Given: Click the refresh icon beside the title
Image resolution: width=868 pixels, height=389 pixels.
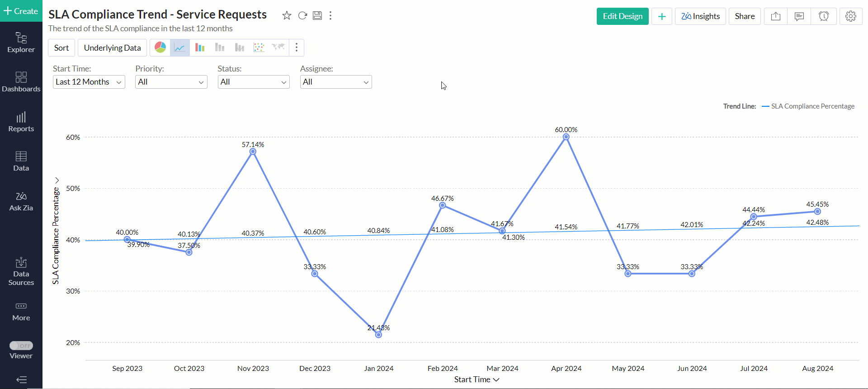Looking at the screenshot, I should (302, 16).
